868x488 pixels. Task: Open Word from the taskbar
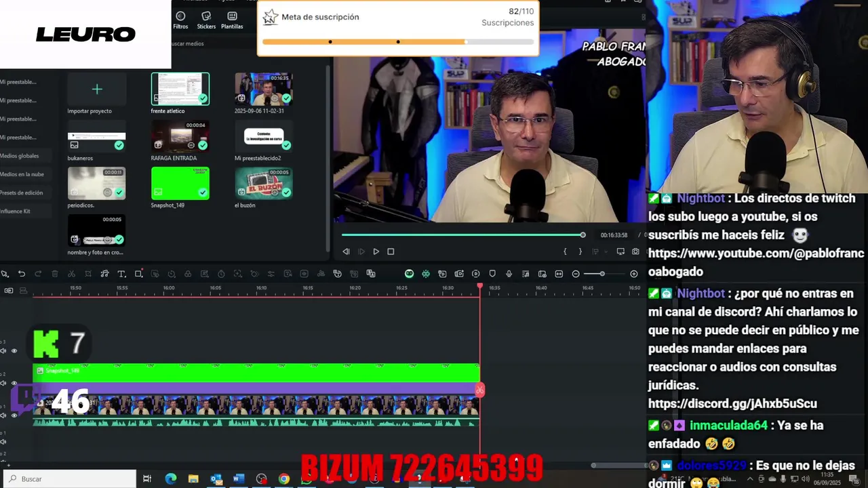pyautogui.click(x=239, y=479)
